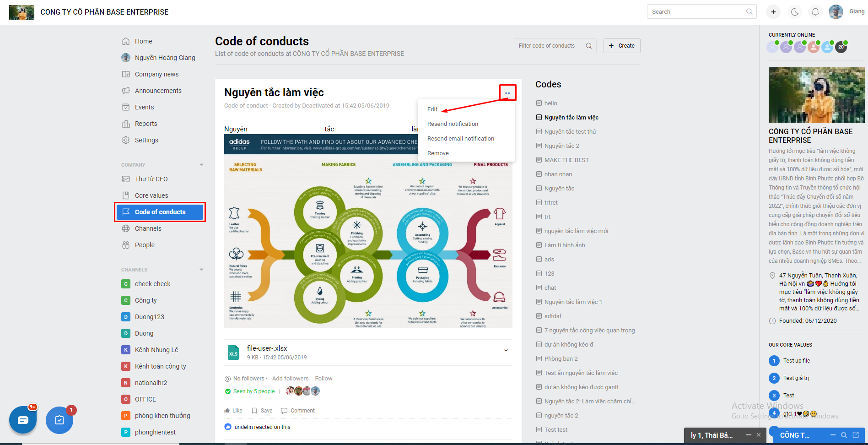Choose Edit from the options menu
This screenshot has width=868, height=445.
(432, 109)
